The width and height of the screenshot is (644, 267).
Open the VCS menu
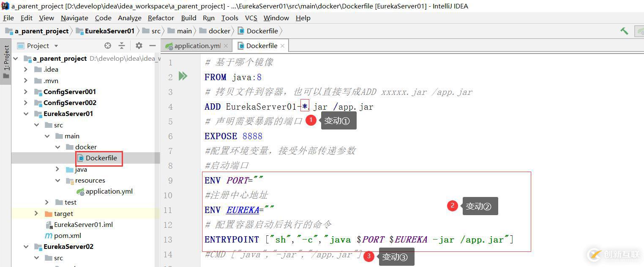click(x=251, y=18)
